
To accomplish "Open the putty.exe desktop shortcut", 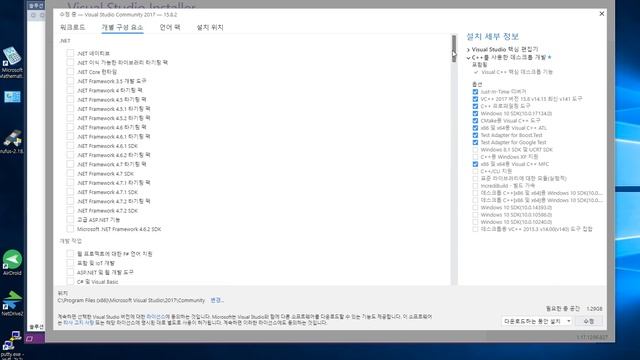I will pos(12,345).
